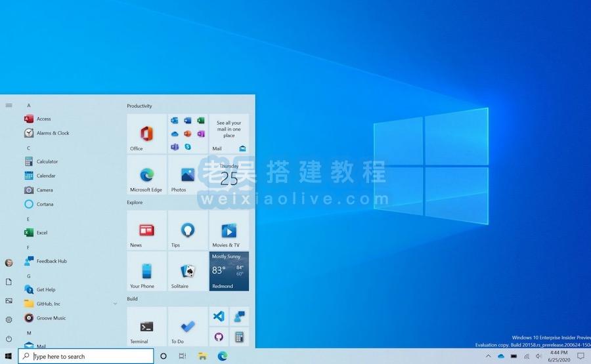
Task: Show hidden system tray icons
Action: [489, 356]
